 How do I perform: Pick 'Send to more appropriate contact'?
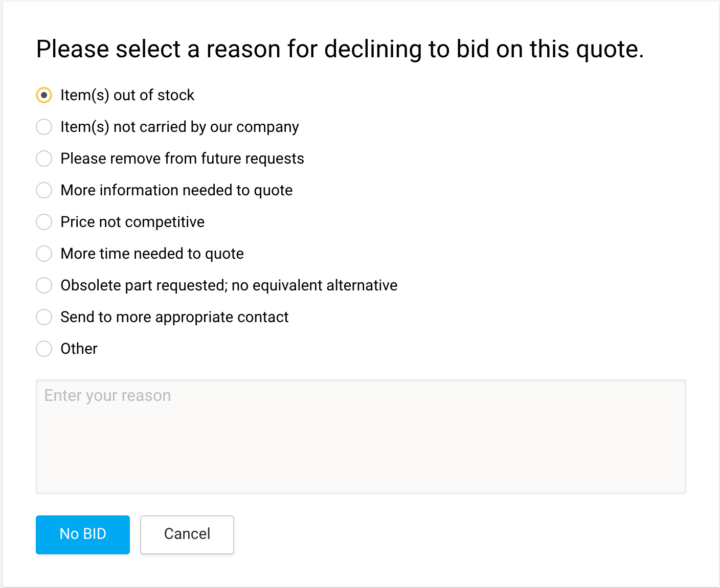pyautogui.click(x=44, y=317)
